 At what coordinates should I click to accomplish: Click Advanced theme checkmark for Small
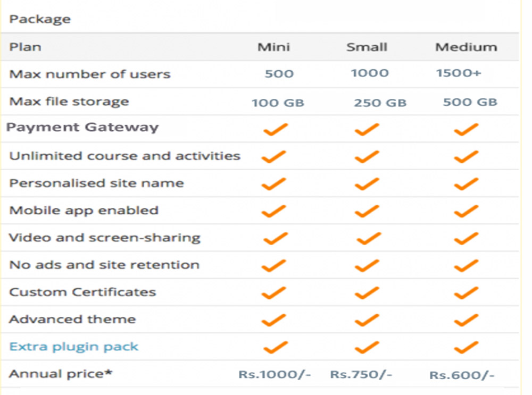pyautogui.click(x=367, y=320)
